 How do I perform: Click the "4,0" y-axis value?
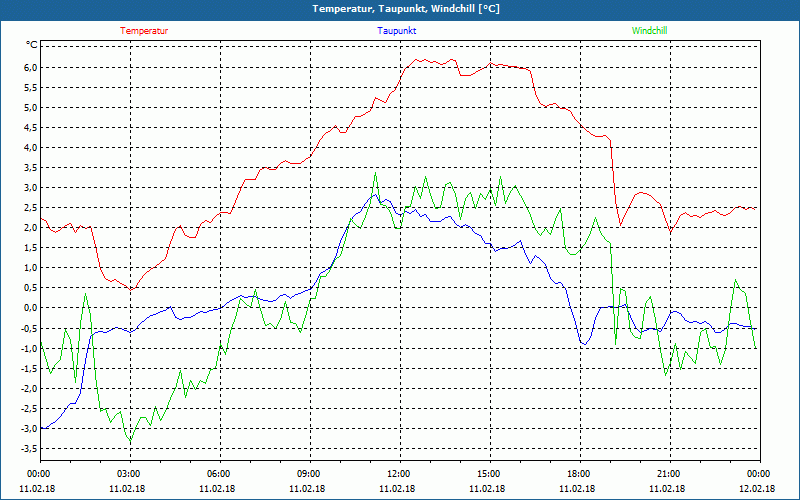coord(30,148)
